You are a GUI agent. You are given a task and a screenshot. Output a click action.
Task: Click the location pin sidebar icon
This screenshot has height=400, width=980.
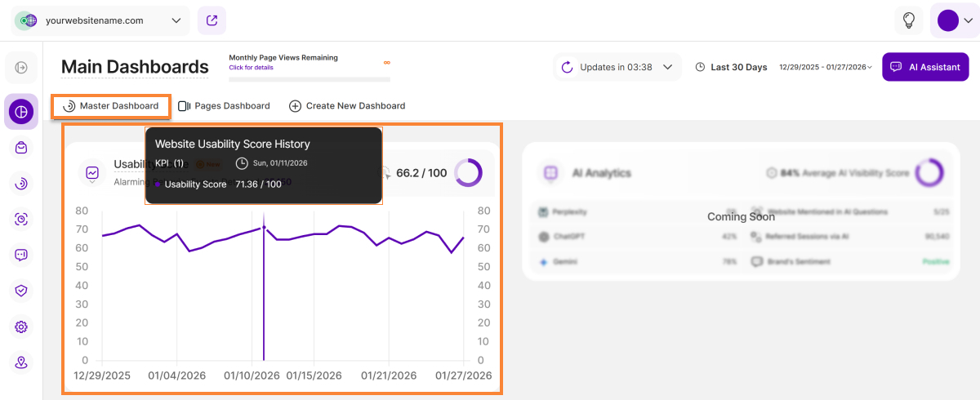[21, 362]
